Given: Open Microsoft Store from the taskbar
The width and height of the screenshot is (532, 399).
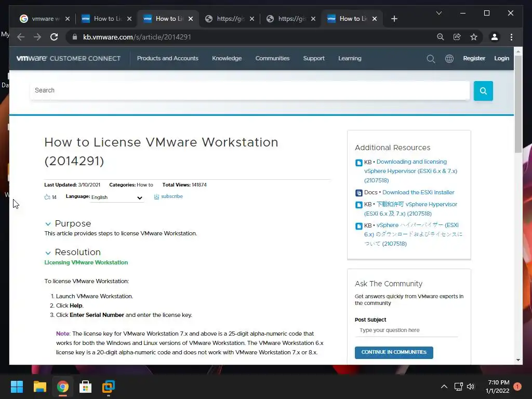Looking at the screenshot, I should (86, 387).
